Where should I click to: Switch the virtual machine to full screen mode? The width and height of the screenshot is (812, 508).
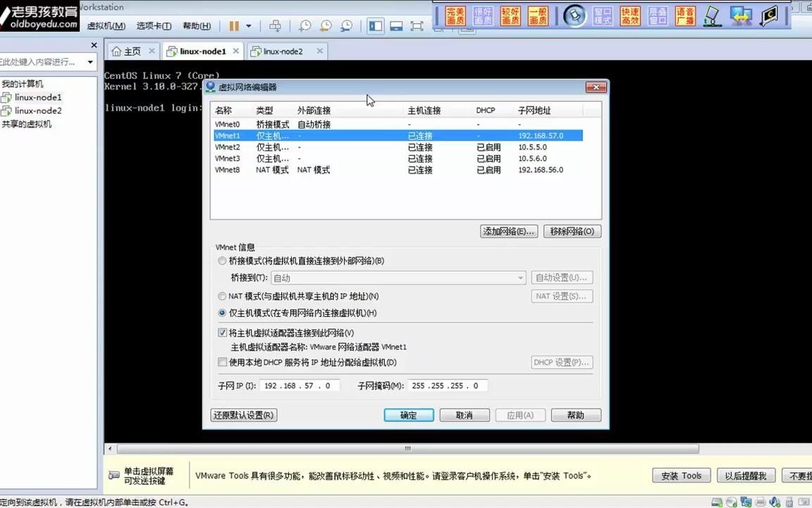(x=417, y=25)
